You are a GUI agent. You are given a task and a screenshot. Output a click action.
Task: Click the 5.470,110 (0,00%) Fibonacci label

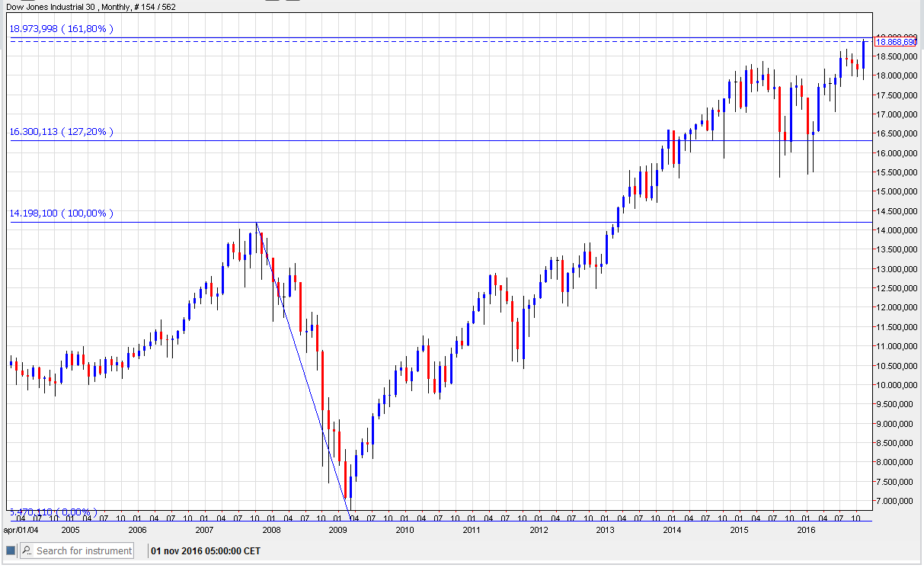click(52, 512)
